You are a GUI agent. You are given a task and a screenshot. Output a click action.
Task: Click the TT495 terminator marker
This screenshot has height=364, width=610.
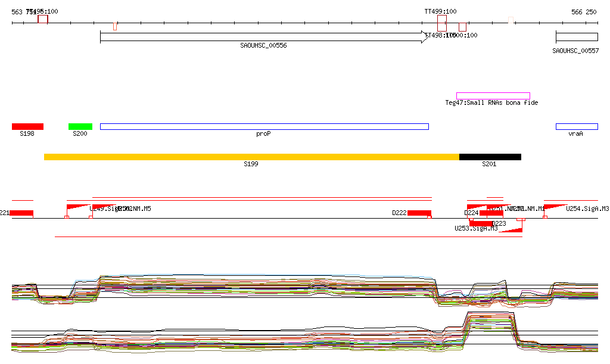coord(43,19)
